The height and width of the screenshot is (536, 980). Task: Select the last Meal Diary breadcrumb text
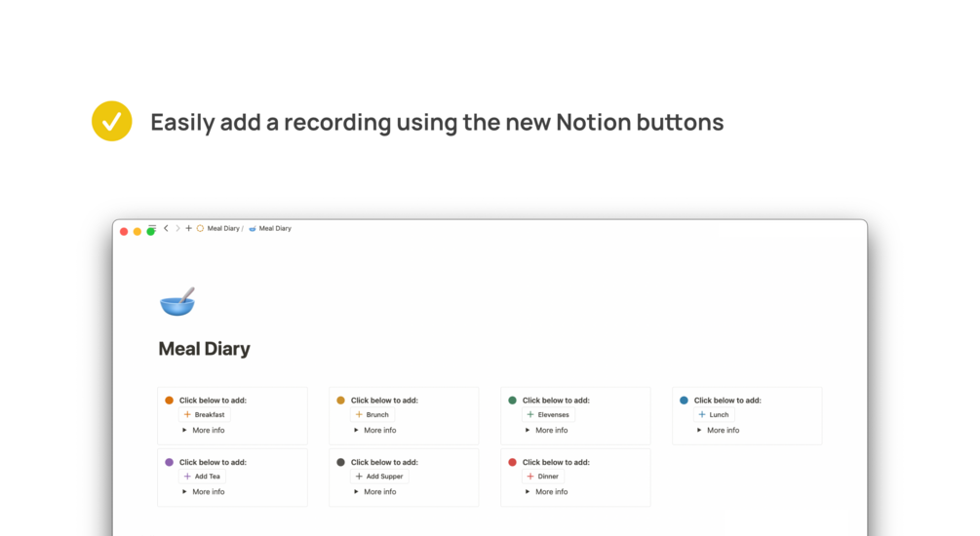(275, 228)
